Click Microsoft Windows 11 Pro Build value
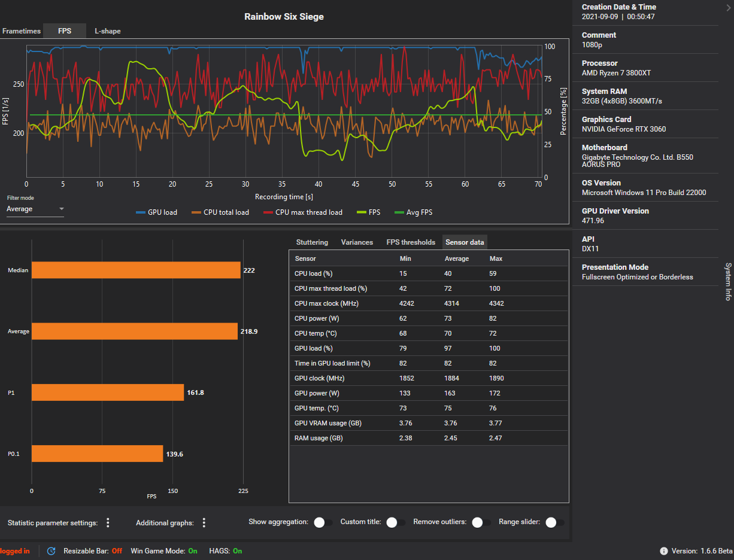The height and width of the screenshot is (560, 734). coord(644,193)
